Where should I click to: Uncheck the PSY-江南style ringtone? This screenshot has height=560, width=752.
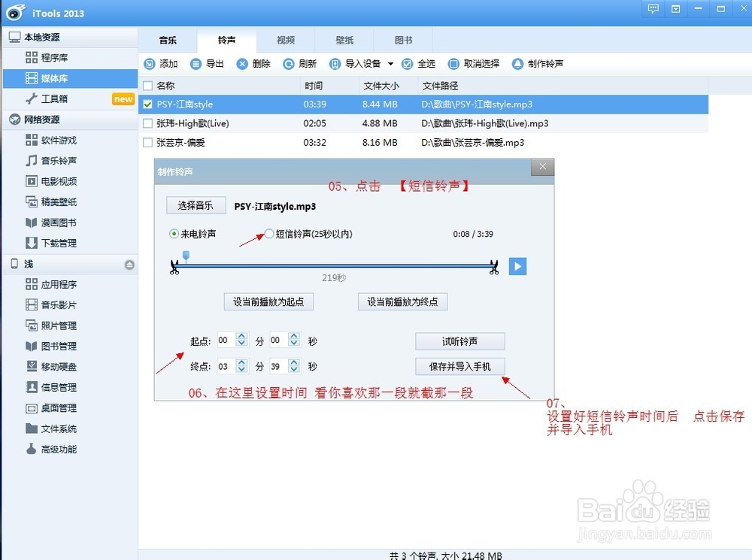point(147,104)
